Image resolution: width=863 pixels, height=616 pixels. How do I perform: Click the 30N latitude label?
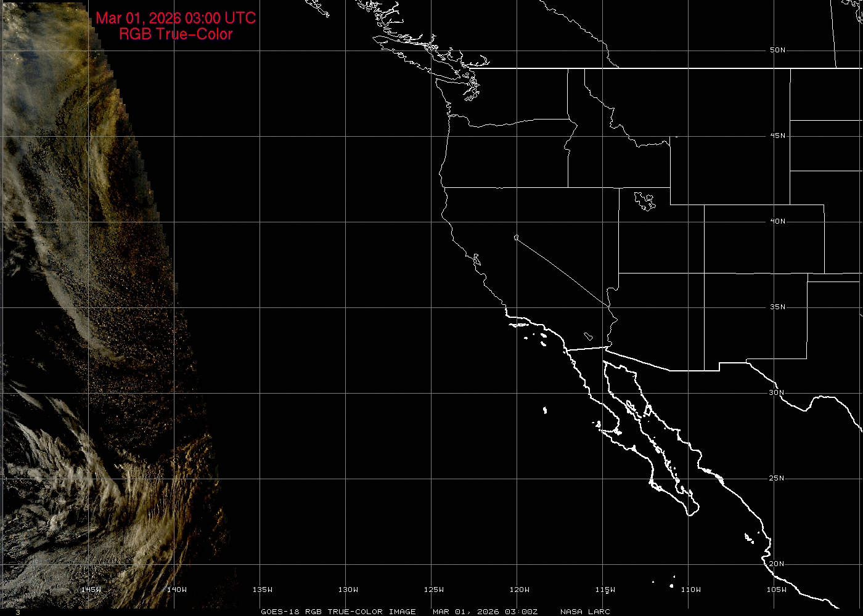pos(776,393)
